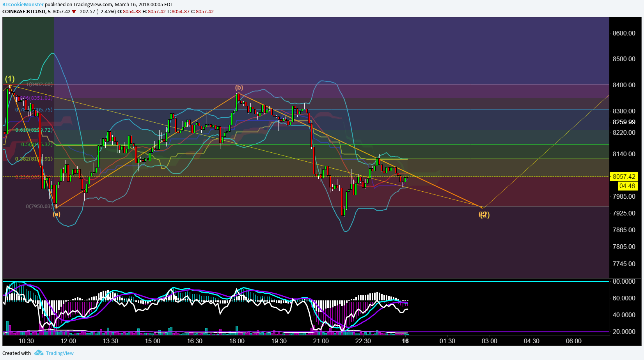Select the (b) wave label at peak
Screen dimensions: 644x360
[239, 88]
